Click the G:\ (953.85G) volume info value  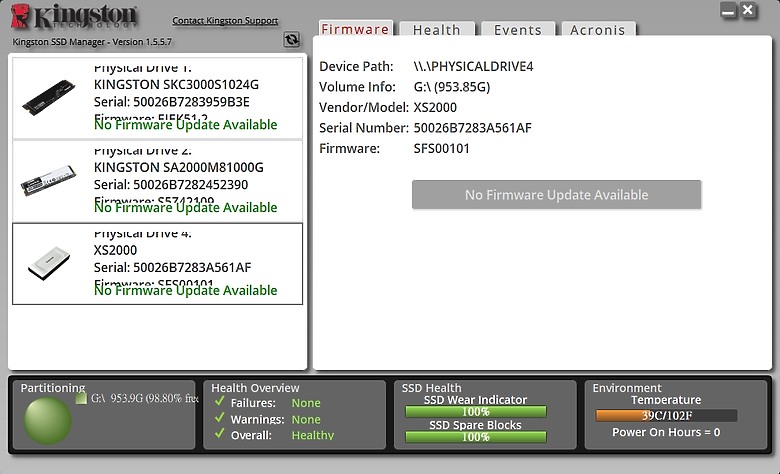coord(452,87)
